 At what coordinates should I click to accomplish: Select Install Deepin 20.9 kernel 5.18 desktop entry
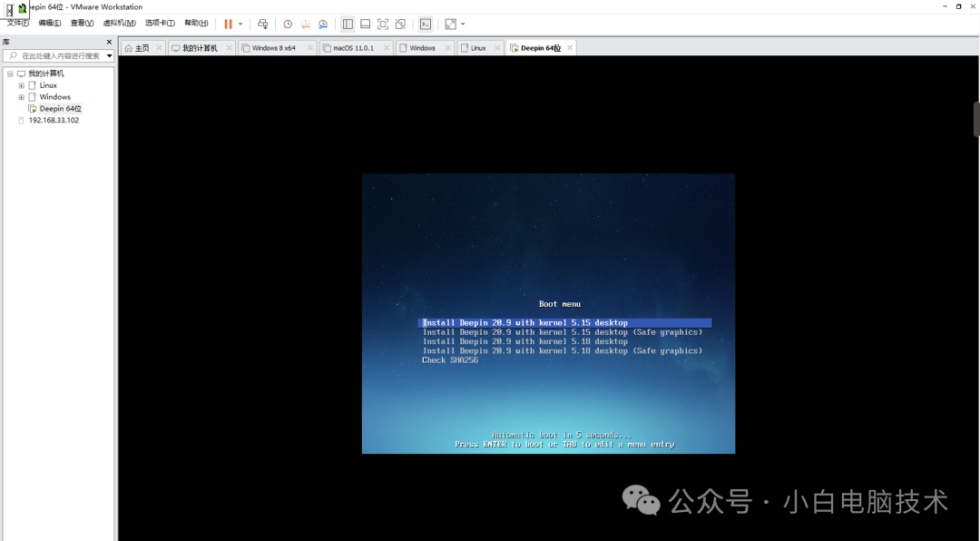[x=525, y=341]
